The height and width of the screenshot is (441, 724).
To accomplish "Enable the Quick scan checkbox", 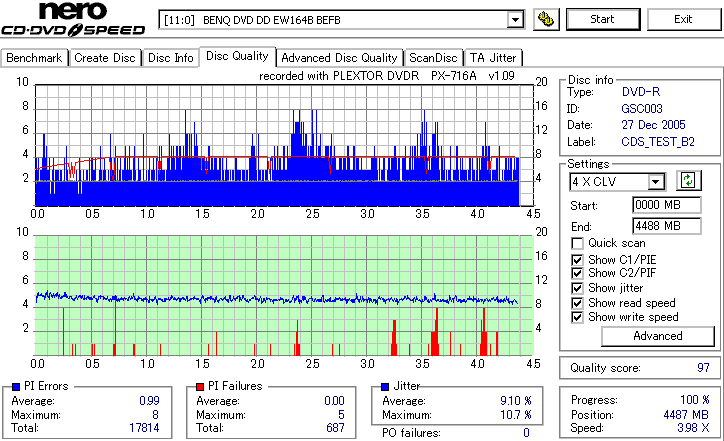I will point(577,243).
